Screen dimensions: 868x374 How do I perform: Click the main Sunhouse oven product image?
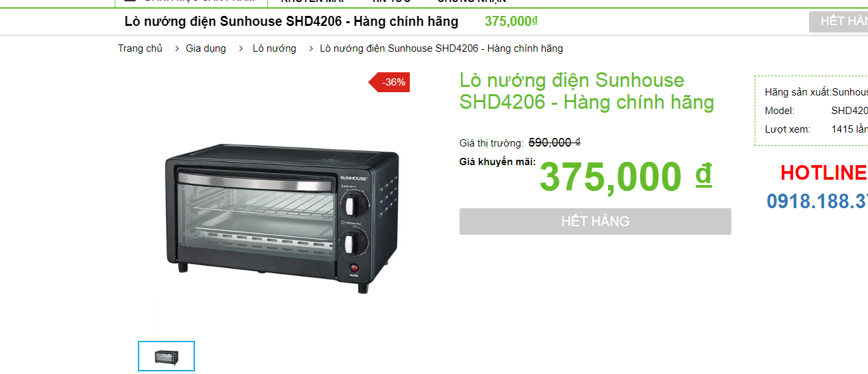coord(282,217)
